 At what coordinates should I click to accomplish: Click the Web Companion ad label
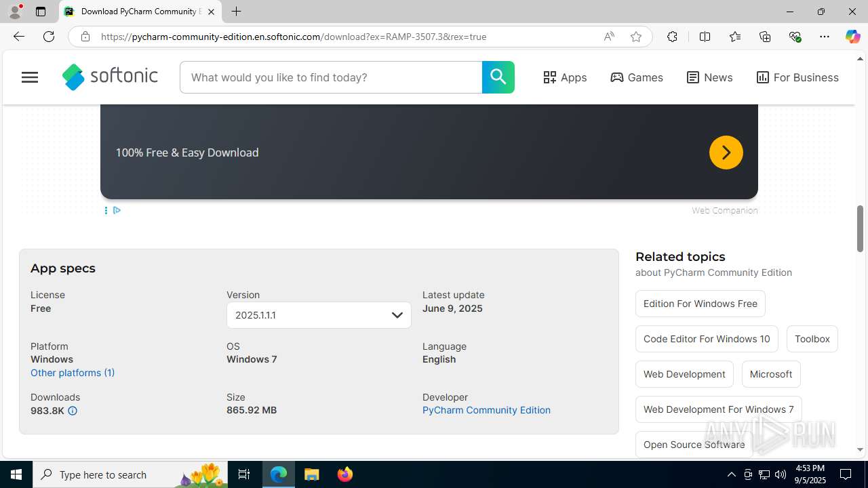coord(724,210)
